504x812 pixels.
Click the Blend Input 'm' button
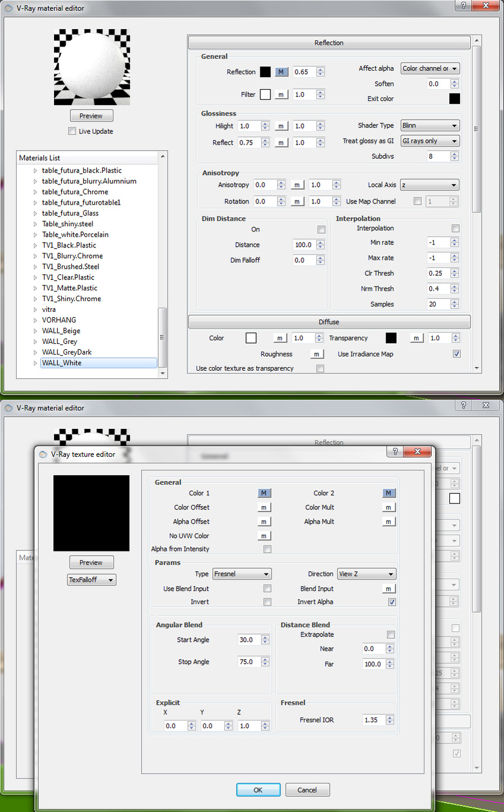coord(389,589)
